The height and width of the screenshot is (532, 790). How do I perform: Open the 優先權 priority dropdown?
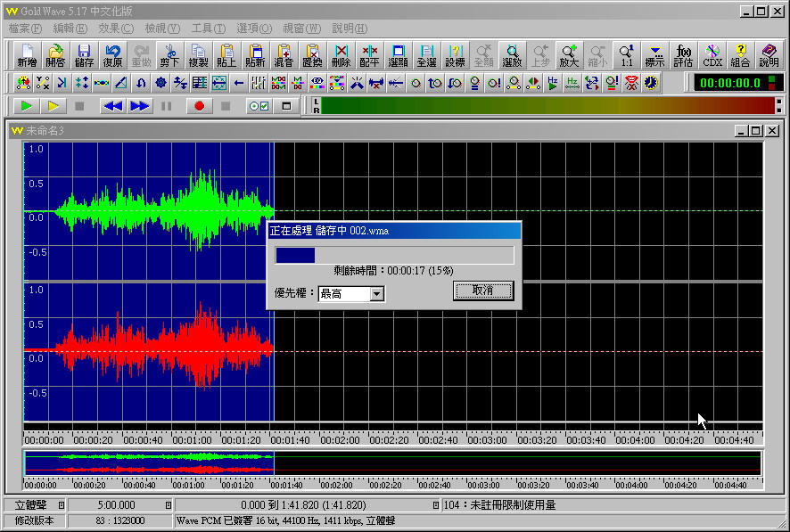pyautogui.click(x=377, y=294)
